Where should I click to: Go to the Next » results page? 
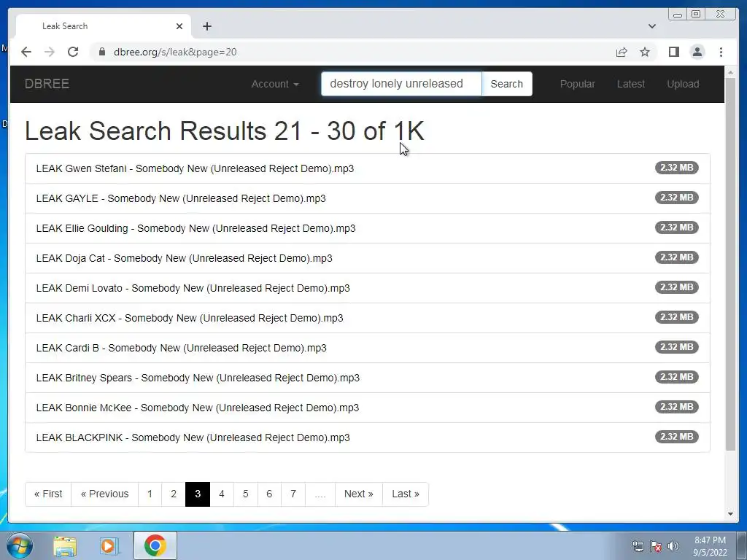click(x=359, y=494)
